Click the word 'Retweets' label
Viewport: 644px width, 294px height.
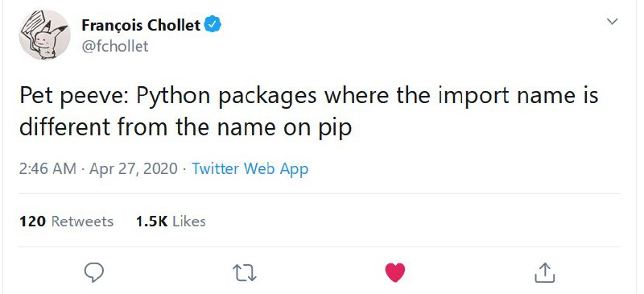coord(82,222)
